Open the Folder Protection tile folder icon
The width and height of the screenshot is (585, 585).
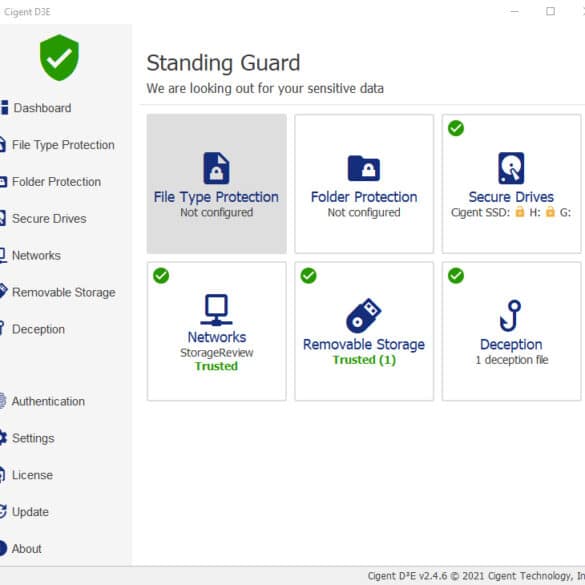tap(364, 168)
